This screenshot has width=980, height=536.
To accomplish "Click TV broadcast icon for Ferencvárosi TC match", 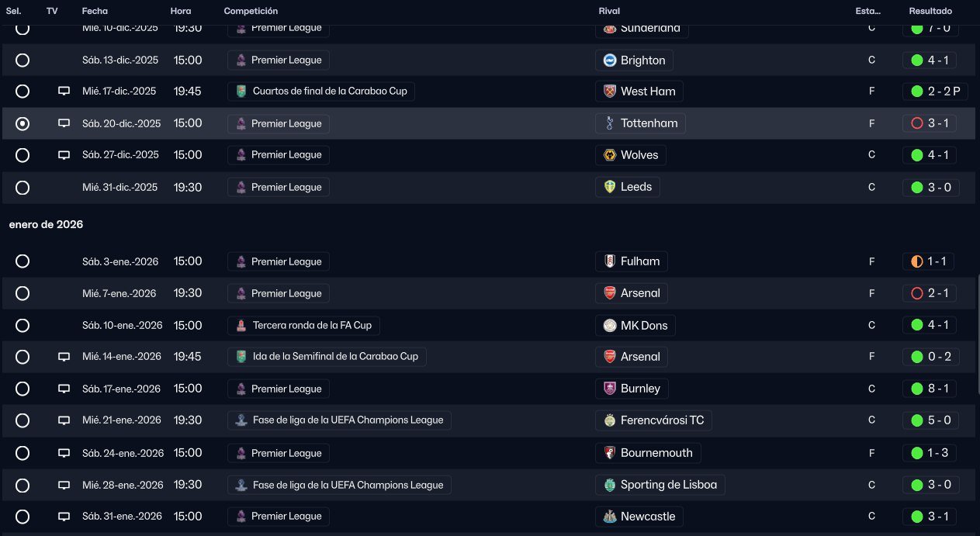I will (64, 420).
